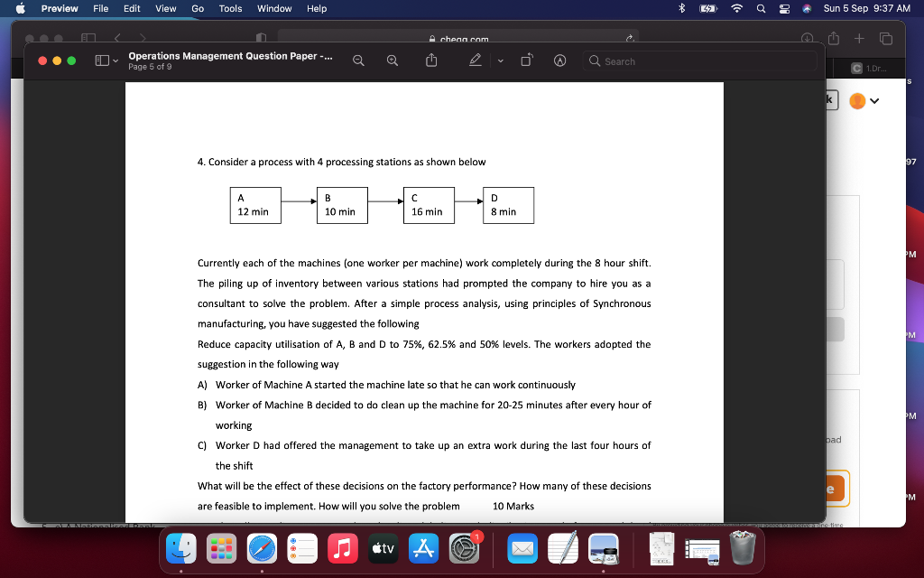Screen dimensions: 924x578
Task: Toggle Wi-Fi from the menu bar status icon
Action: coord(736,9)
